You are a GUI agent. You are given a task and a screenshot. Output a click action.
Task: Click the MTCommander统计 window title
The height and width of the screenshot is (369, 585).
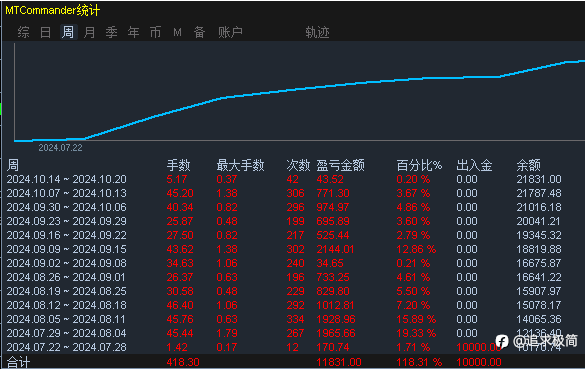53,10
